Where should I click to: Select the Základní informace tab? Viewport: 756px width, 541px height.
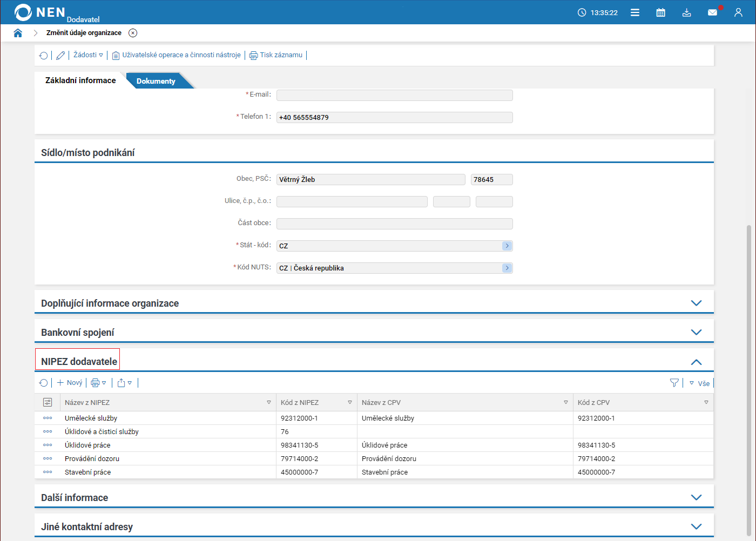(80, 80)
